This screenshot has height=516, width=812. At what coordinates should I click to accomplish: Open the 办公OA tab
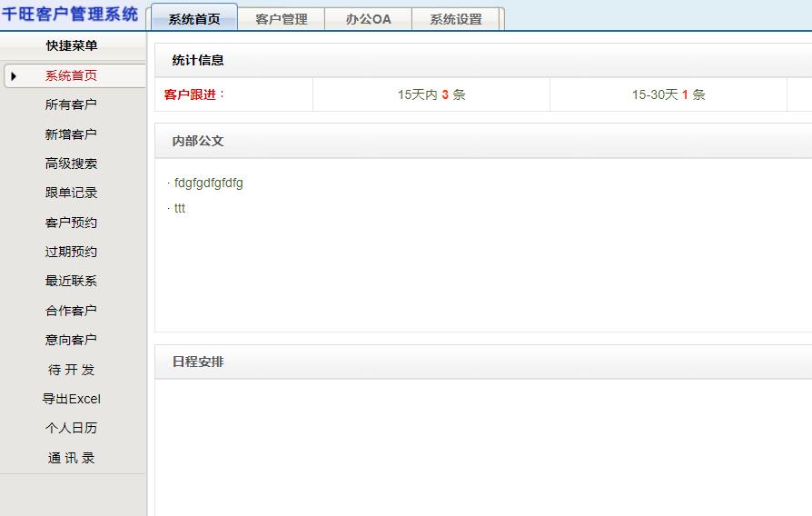[x=368, y=19]
